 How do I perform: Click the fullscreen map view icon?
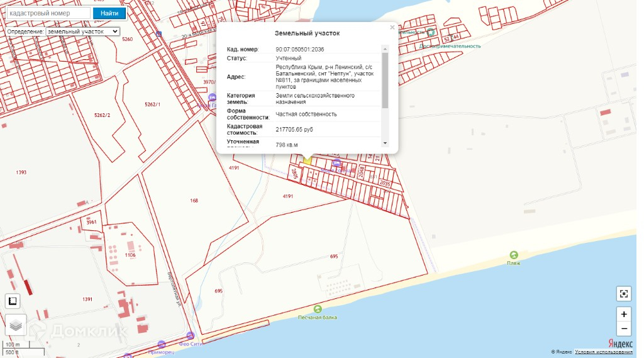623,293
